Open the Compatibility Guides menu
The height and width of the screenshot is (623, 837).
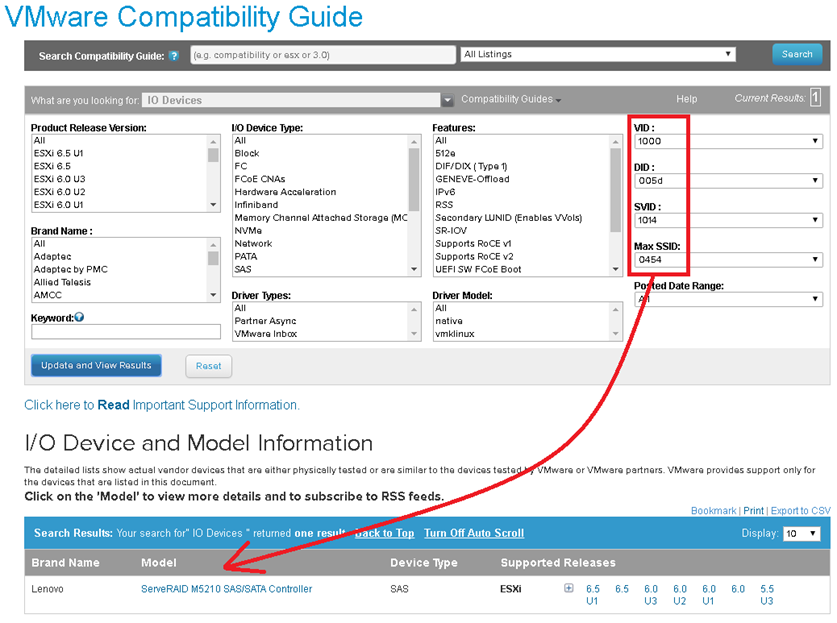click(x=510, y=100)
